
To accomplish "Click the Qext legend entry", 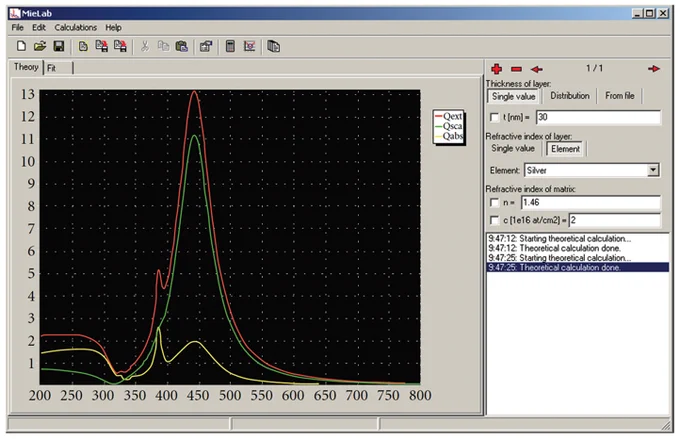I will [449, 116].
